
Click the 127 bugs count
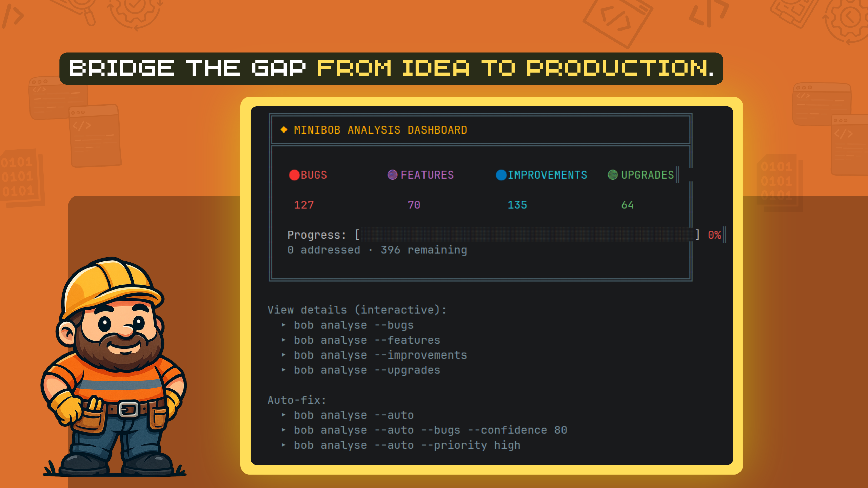point(304,205)
